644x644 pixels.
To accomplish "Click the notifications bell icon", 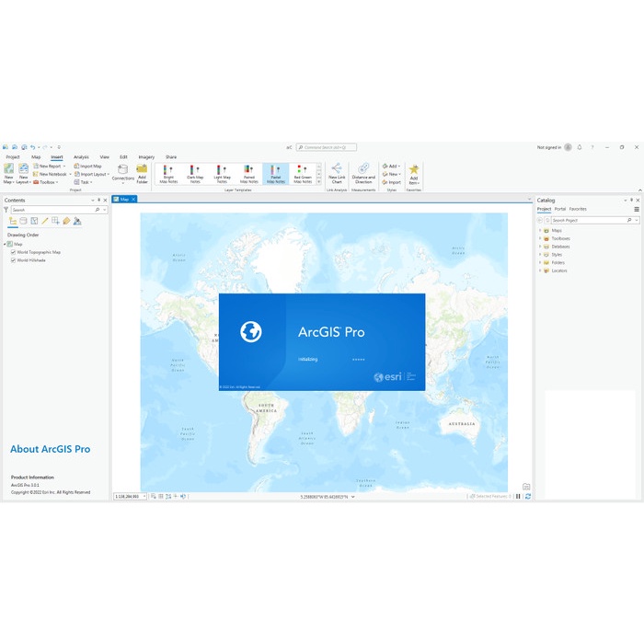I will 579,147.
